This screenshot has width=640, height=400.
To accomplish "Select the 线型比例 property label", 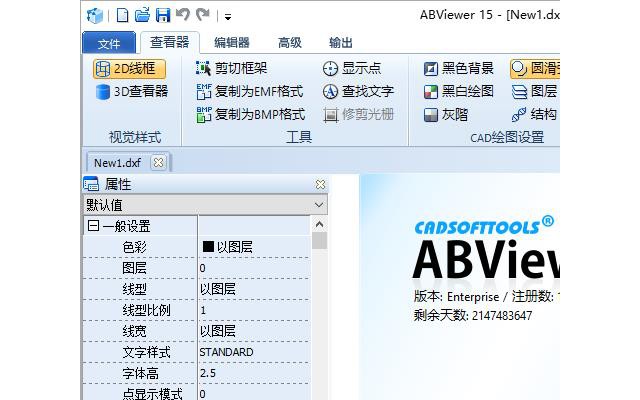I will pos(146,310).
